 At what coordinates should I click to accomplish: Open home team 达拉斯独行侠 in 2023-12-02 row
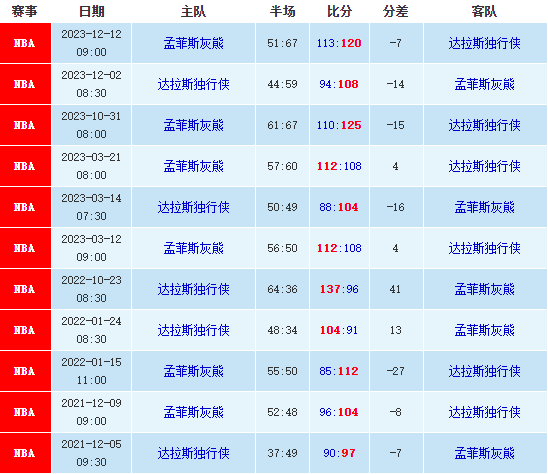pos(194,84)
